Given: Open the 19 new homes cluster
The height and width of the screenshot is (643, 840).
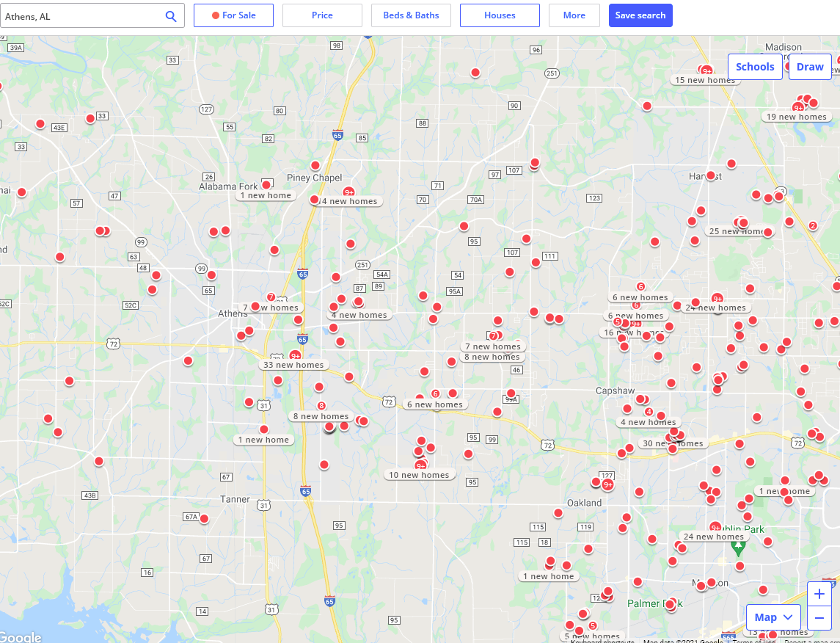Looking at the screenshot, I should [x=796, y=117].
